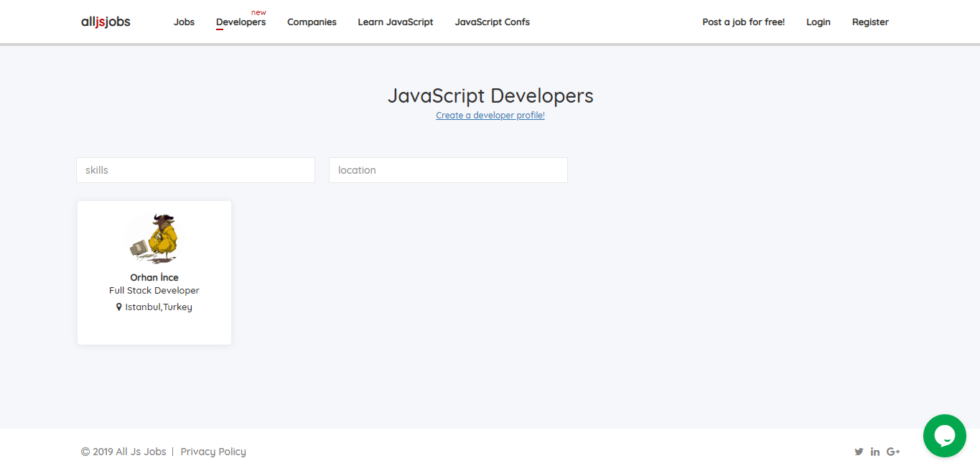Open the Jobs menu item
This screenshot has height=471, width=980.
click(184, 22)
